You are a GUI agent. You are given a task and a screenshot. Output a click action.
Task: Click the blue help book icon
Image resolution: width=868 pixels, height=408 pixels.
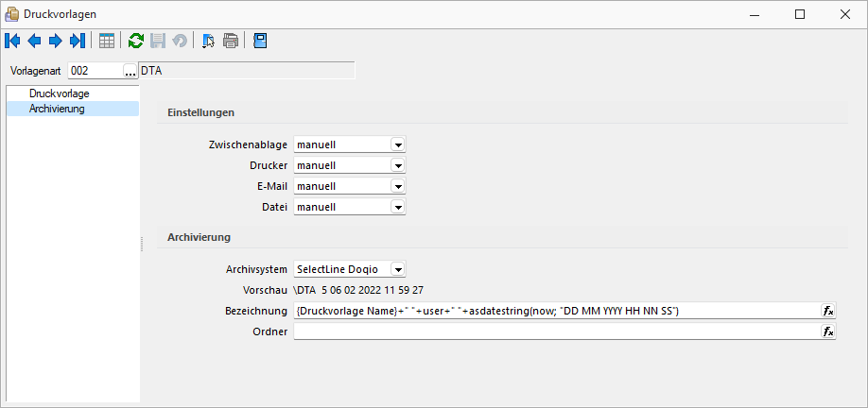[x=260, y=41]
